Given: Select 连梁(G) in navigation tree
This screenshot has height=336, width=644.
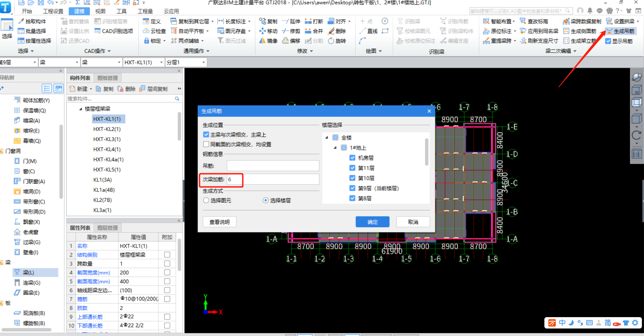Looking at the screenshot, I should 31,283.
